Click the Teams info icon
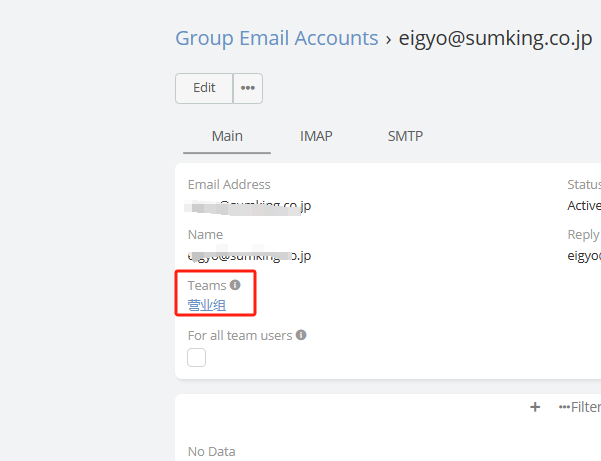 point(236,285)
